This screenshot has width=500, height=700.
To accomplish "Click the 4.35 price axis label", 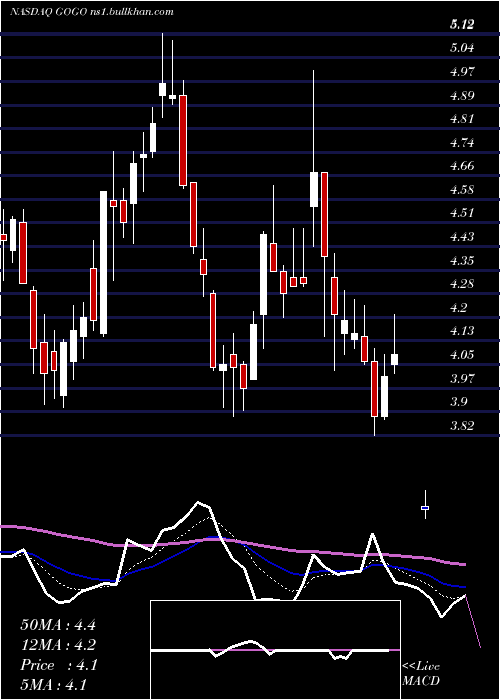I will tap(462, 260).
